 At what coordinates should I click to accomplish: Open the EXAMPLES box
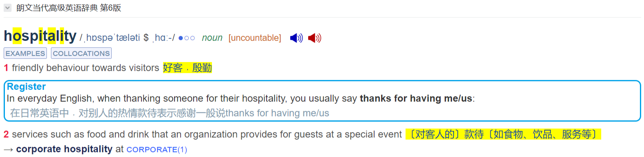click(x=25, y=53)
